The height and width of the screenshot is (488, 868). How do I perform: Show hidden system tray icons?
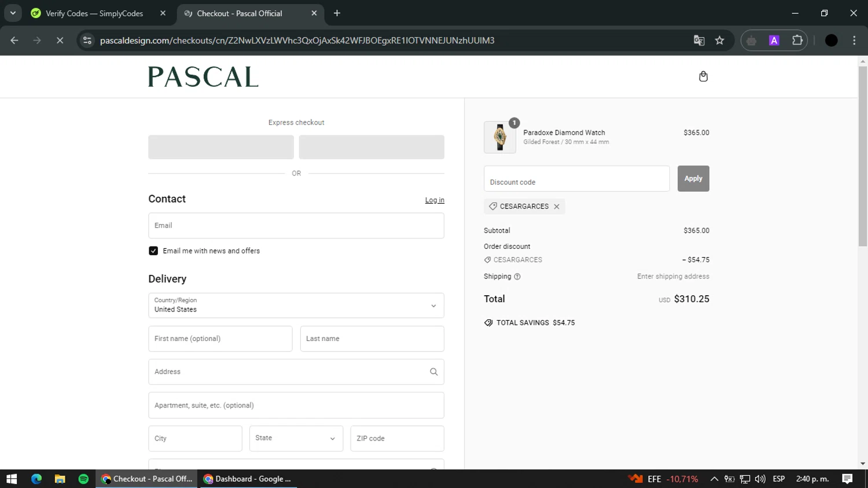click(x=714, y=479)
